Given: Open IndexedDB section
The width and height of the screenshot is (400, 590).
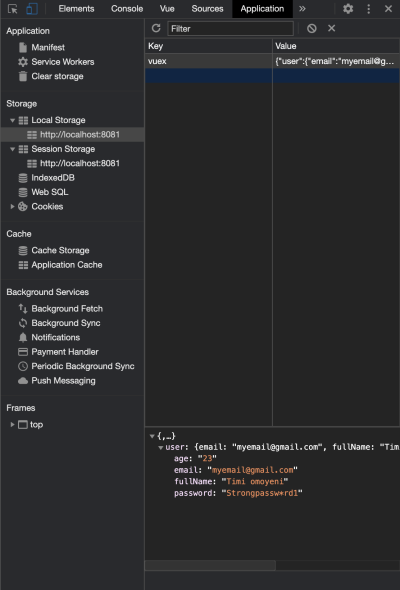Looking at the screenshot, I should pos(53,178).
